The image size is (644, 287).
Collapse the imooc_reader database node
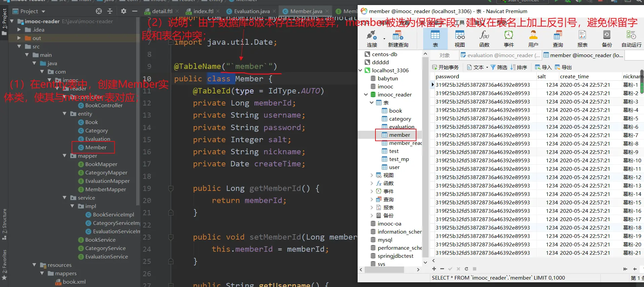pos(366,95)
